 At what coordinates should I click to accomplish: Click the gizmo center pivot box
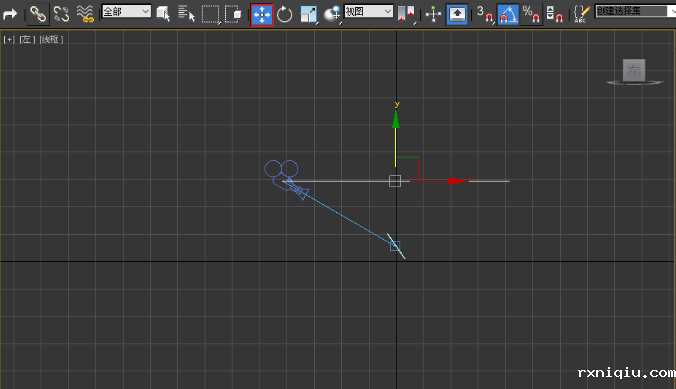pyautogui.click(x=395, y=181)
